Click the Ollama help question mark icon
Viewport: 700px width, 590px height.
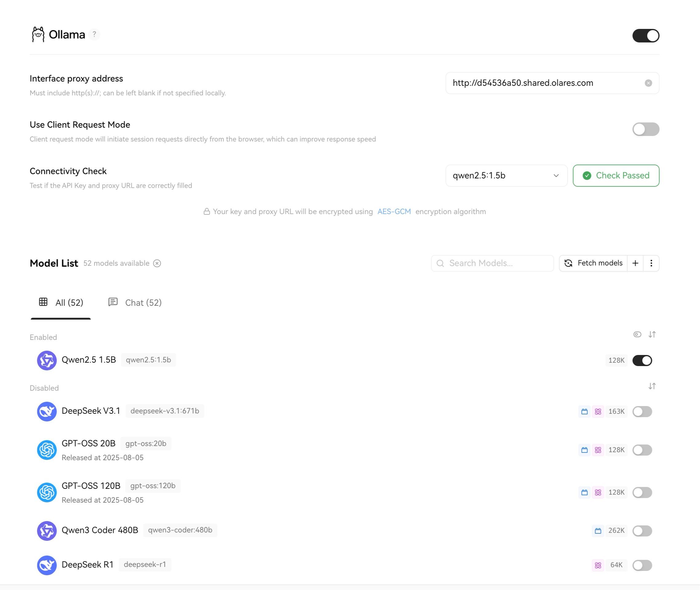click(x=94, y=34)
